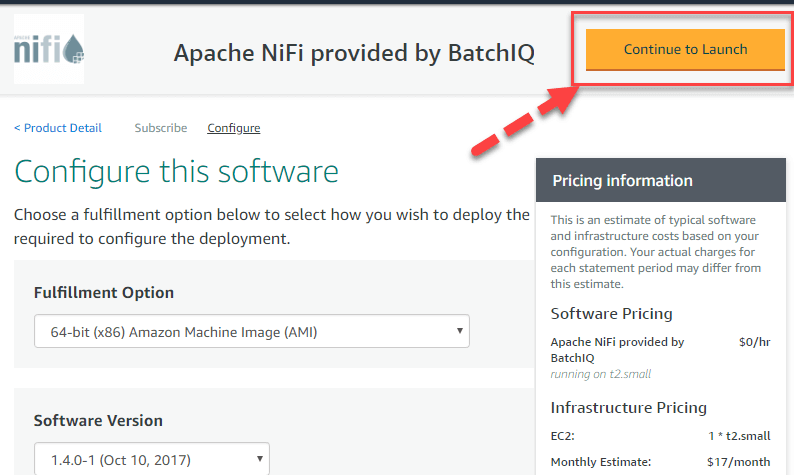Click the Infrastructure Pricing heading
This screenshot has width=794, height=475.
tap(628, 408)
